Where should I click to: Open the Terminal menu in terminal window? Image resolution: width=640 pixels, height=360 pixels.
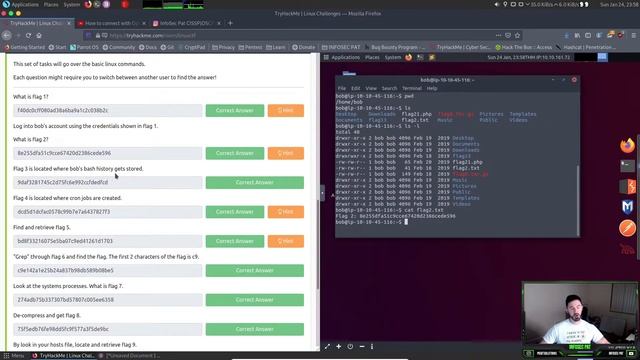(411, 88)
